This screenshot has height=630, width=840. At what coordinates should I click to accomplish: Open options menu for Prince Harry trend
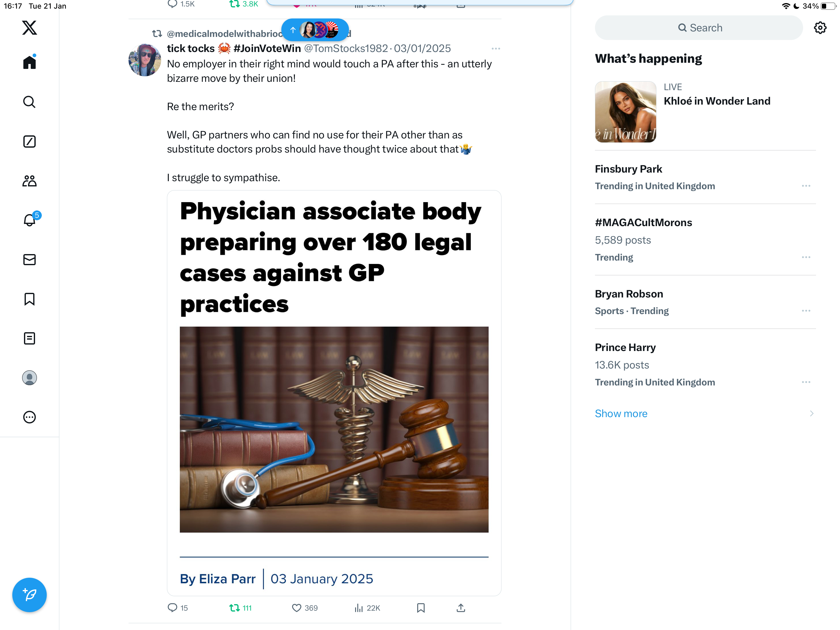tap(806, 382)
